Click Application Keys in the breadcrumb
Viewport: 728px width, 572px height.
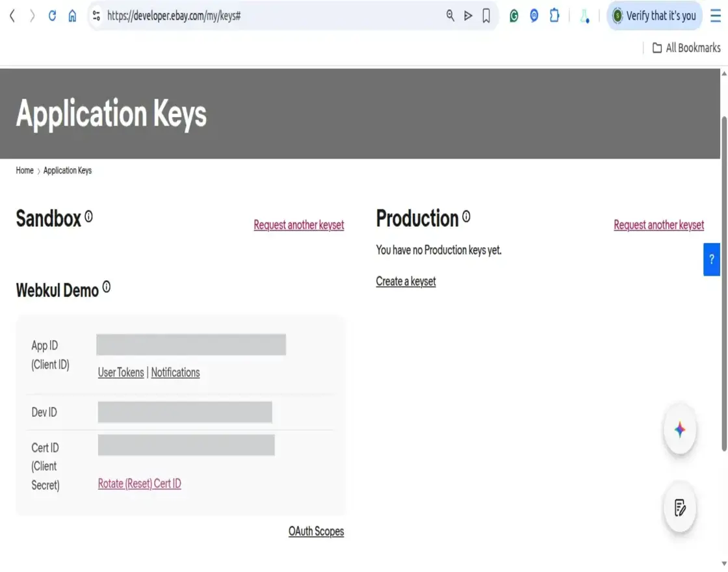click(68, 170)
